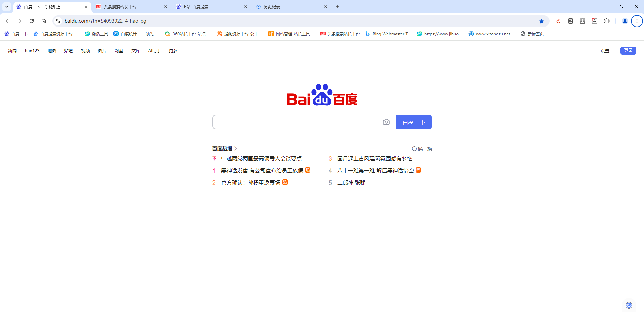The height and width of the screenshot is (312, 644).
Task: Open hot search 中越两党两国最高领导人会谈要点
Action: point(261,158)
